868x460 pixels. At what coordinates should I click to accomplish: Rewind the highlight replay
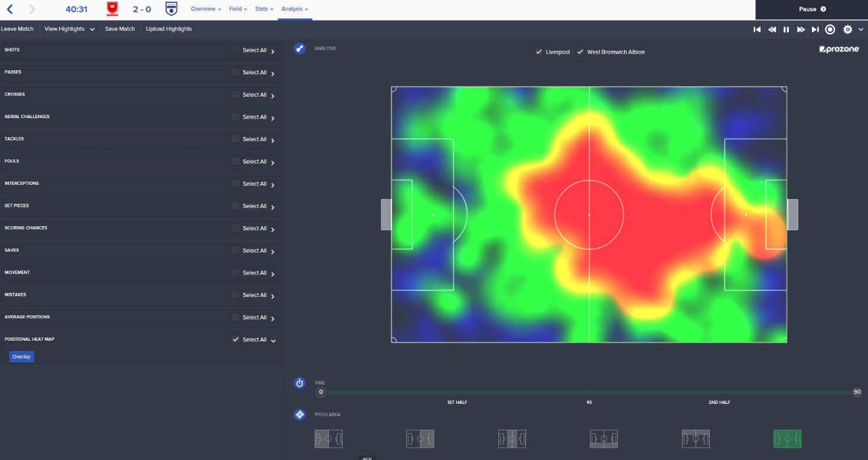(x=772, y=29)
